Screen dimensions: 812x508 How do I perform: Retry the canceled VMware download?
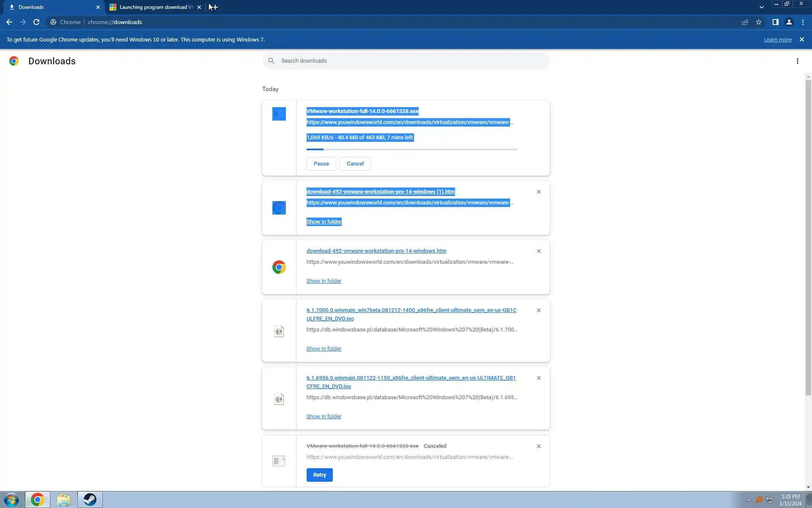coord(319,475)
